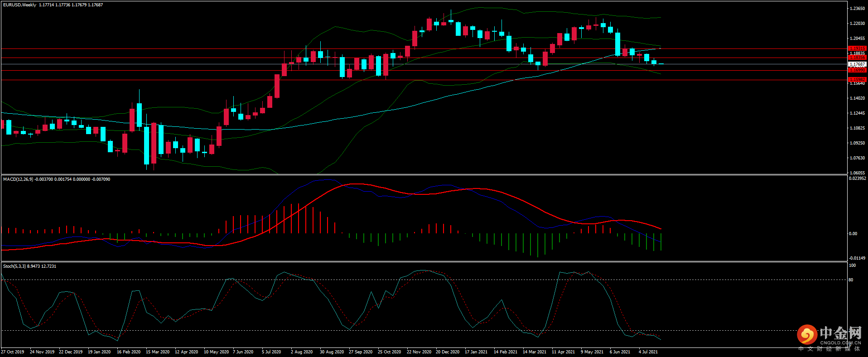Click the 15 Mar 2020 date label
Image resolution: width=868 pixels, height=357 pixels.
coord(158,352)
